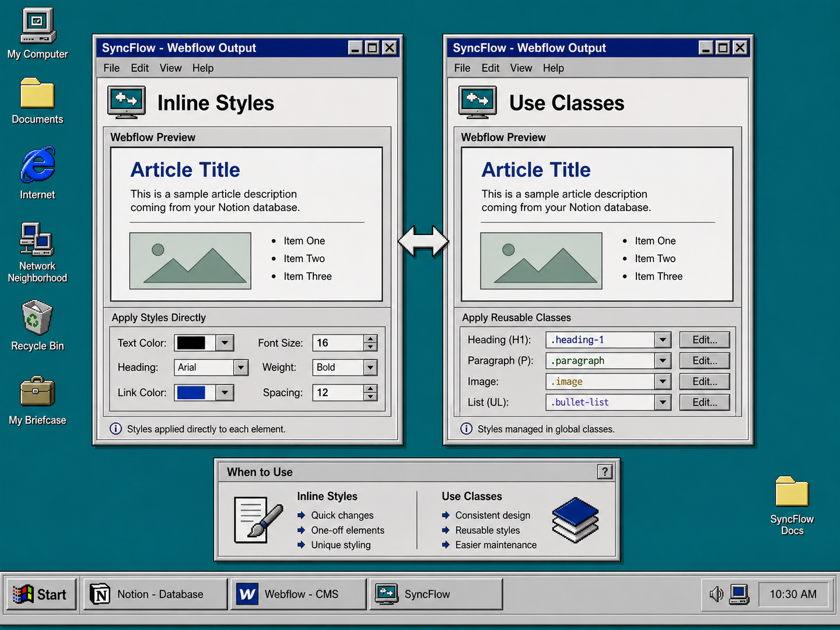
Task: Click the stacked layers icon
Action: (x=575, y=520)
